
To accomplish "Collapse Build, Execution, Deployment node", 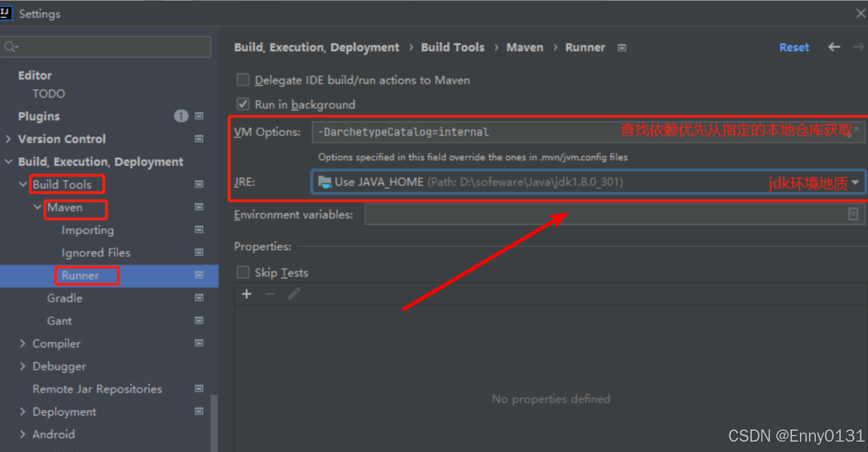I will 8,162.
